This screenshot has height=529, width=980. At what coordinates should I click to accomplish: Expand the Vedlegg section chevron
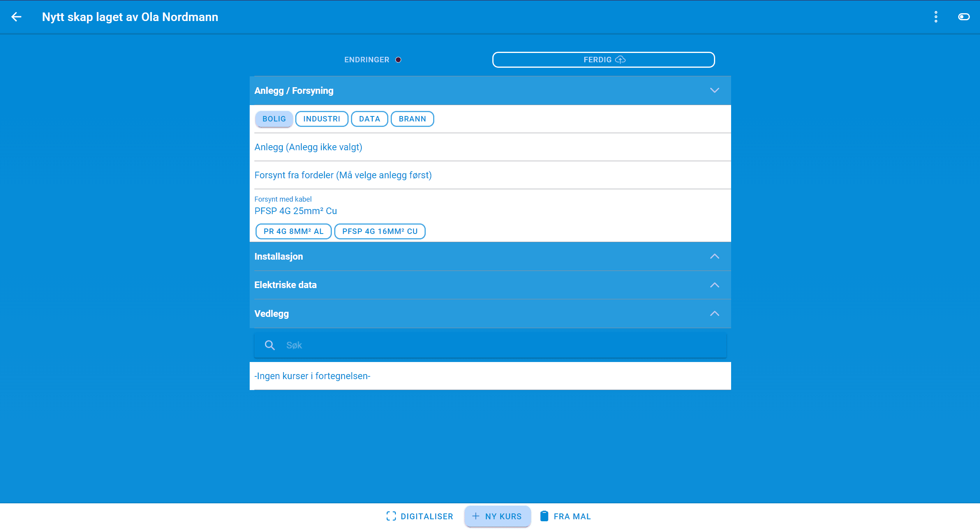coord(714,313)
